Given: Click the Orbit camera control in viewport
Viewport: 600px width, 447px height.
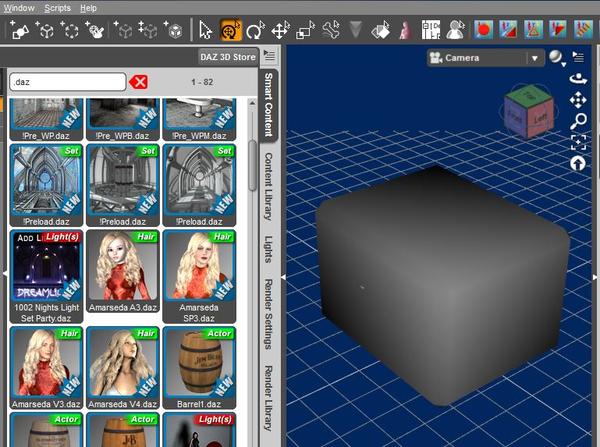Looking at the screenshot, I should pyautogui.click(x=578, y=79).
